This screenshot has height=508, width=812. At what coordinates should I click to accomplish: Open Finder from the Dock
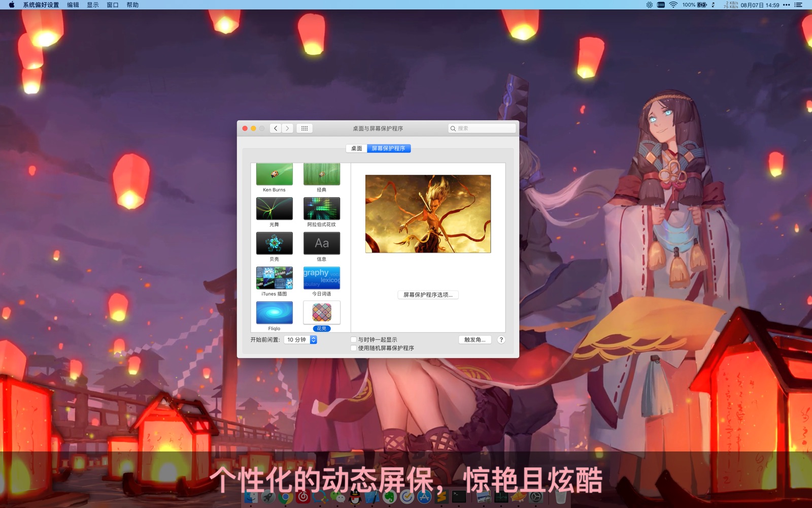pyautogui.click(x=251, y=496)
